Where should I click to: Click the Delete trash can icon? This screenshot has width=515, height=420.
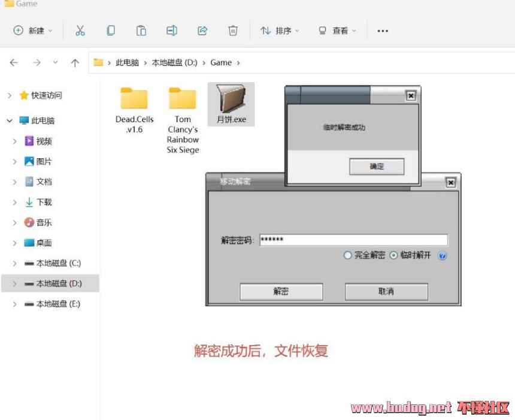[x=233, y=31]
